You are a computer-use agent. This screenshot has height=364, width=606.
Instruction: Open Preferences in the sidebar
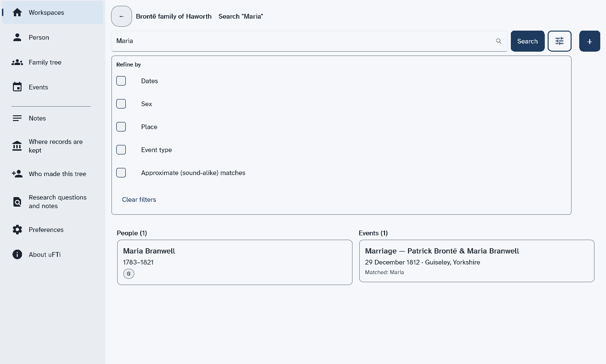[53, 230]
